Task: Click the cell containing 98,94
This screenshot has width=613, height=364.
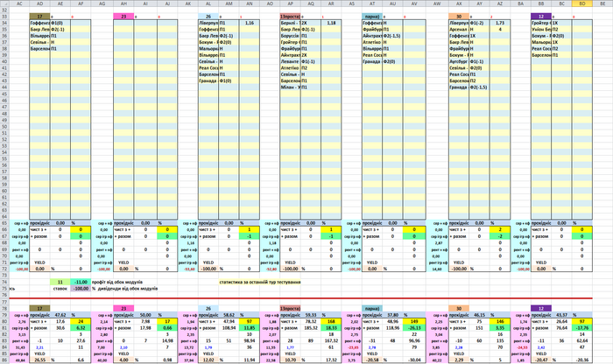Action: pyautogui.click(x=250, y=341)
